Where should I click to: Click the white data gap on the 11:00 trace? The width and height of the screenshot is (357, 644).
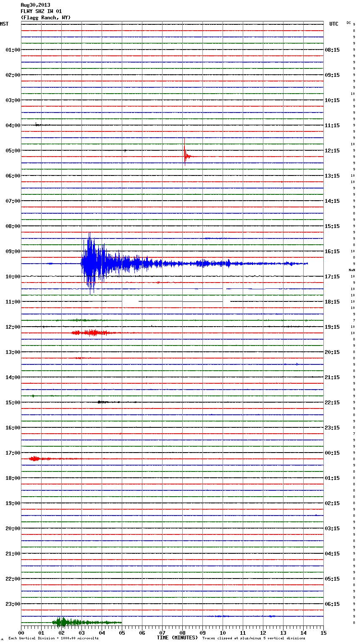coord(130,301)
